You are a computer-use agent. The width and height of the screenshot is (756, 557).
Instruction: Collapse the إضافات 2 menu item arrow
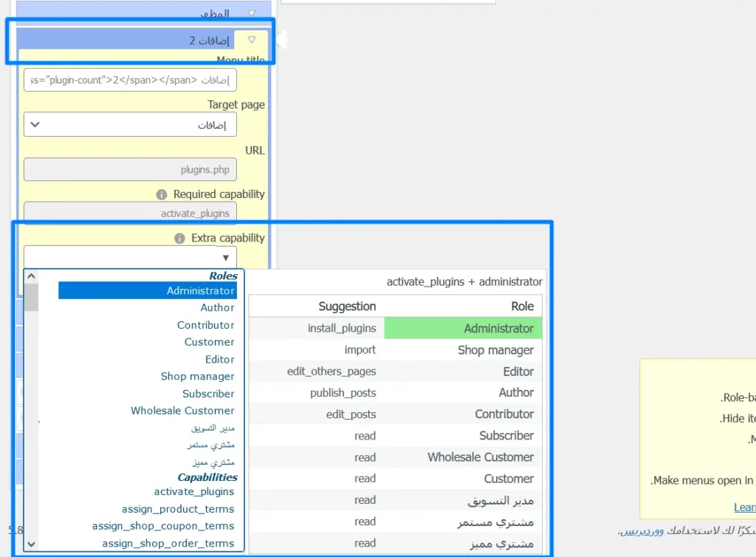[252, 40]
